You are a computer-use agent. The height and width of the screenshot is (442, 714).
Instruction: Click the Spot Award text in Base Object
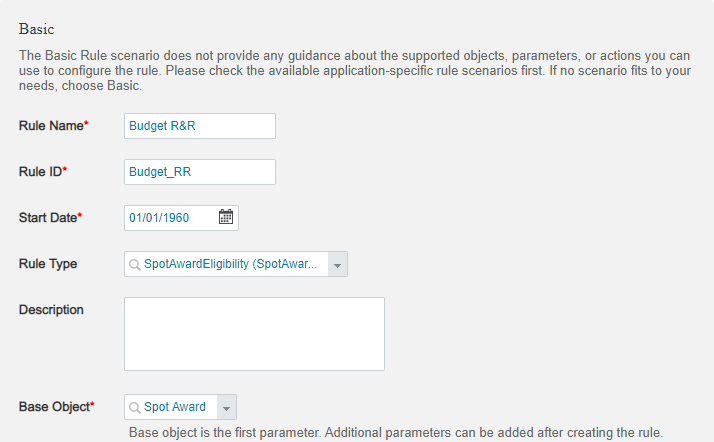pyautogui.click(x=175, y=406)
